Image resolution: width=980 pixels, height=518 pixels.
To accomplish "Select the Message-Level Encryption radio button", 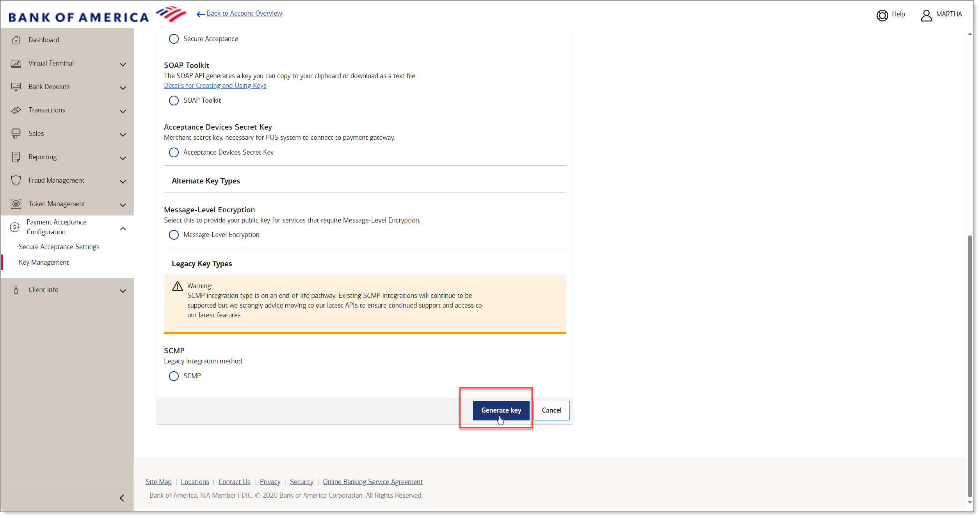I will point(174,234).
